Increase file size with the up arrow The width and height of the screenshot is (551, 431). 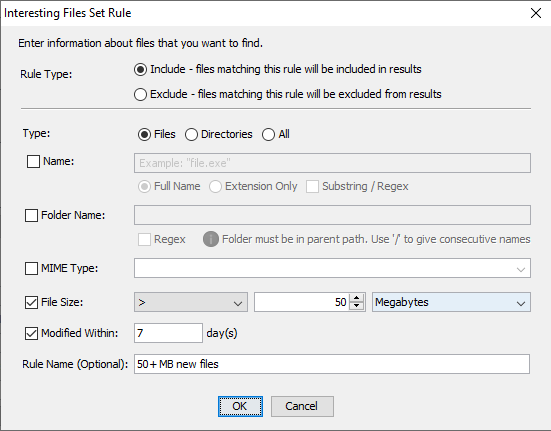click(x=357, y=298)
